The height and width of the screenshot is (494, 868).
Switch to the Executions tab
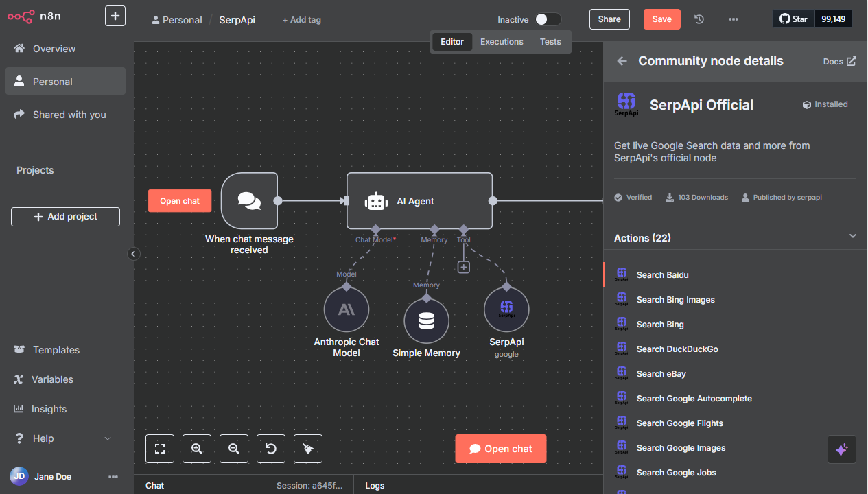point(502,42)
